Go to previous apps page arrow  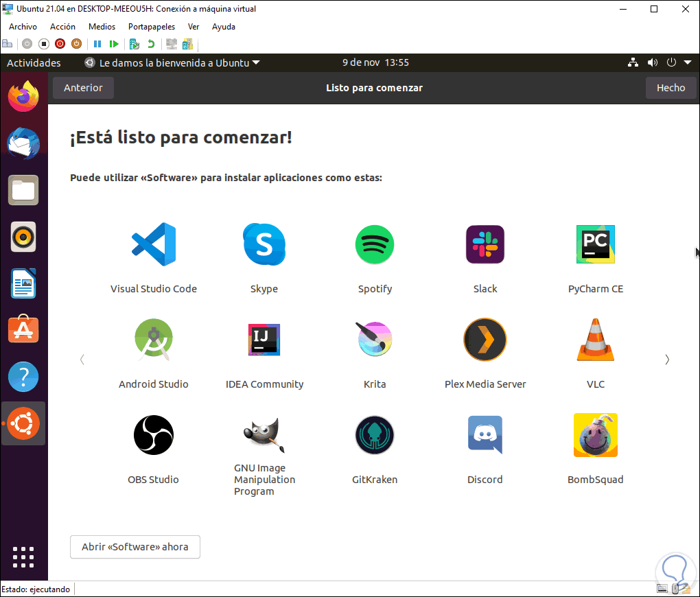point(82,360)
